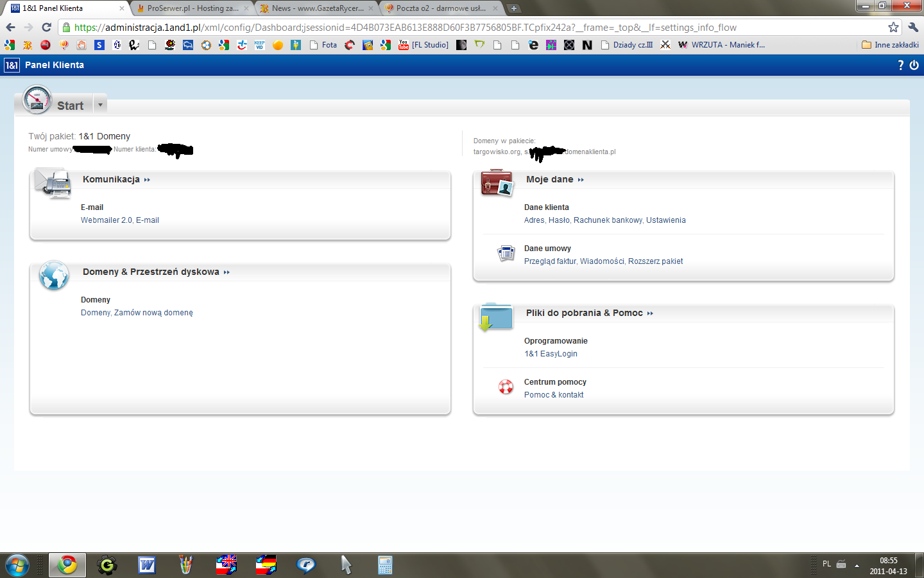Open the Webmailer 2.0 link
Screen dimensions: 924x578
106,220
